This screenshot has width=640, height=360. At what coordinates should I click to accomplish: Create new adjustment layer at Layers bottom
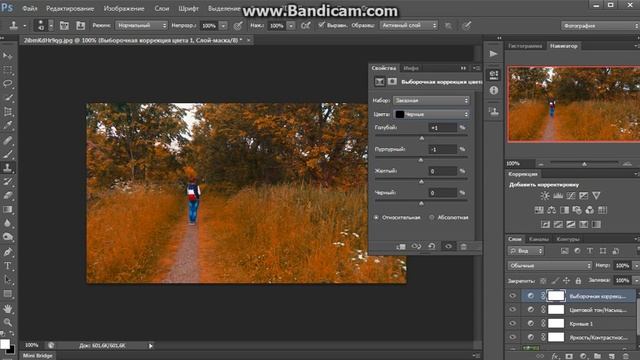coord(583,356)
